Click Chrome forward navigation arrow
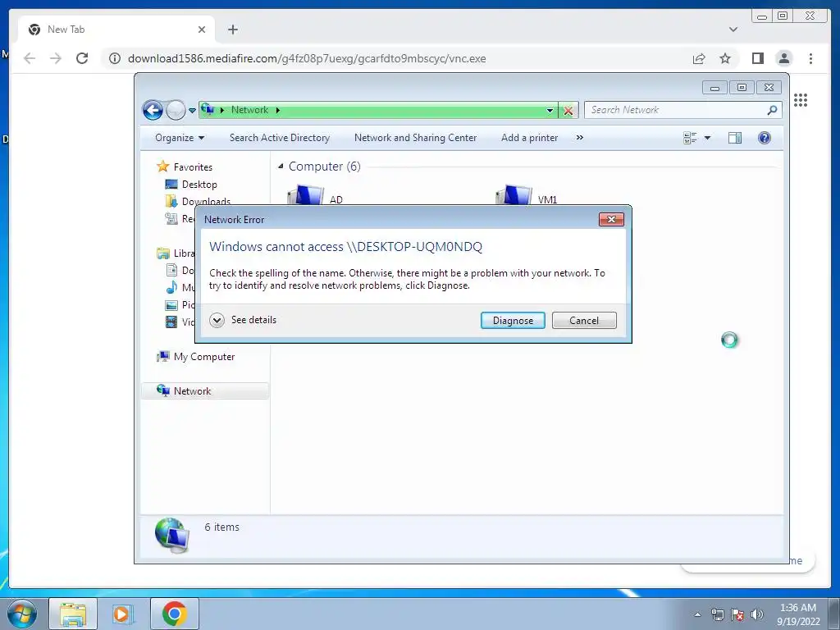Image resolution: width=840 pixels, height=630 pixels. (x=56, y=58)
